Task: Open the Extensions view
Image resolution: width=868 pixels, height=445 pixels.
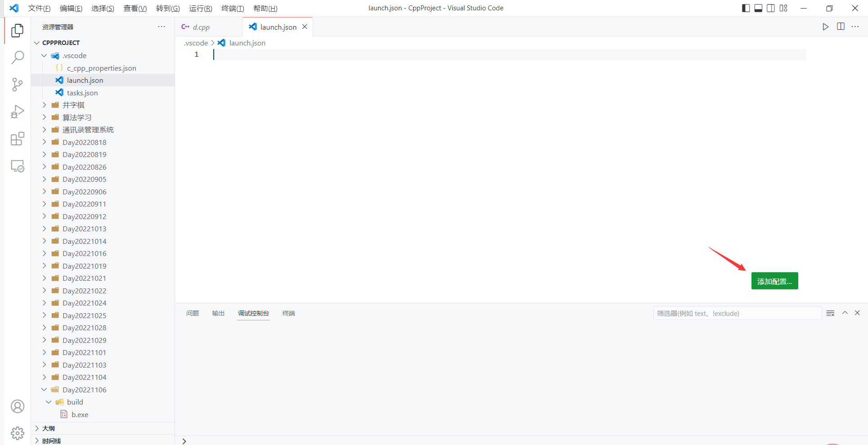Action: (x=17, y=139)
